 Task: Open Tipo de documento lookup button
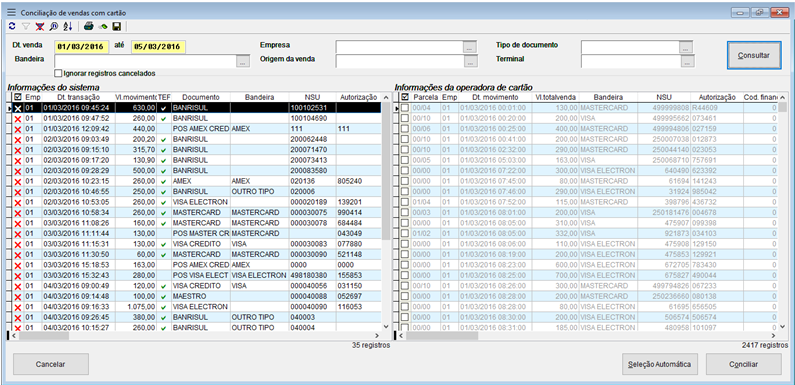click(686, 47)
